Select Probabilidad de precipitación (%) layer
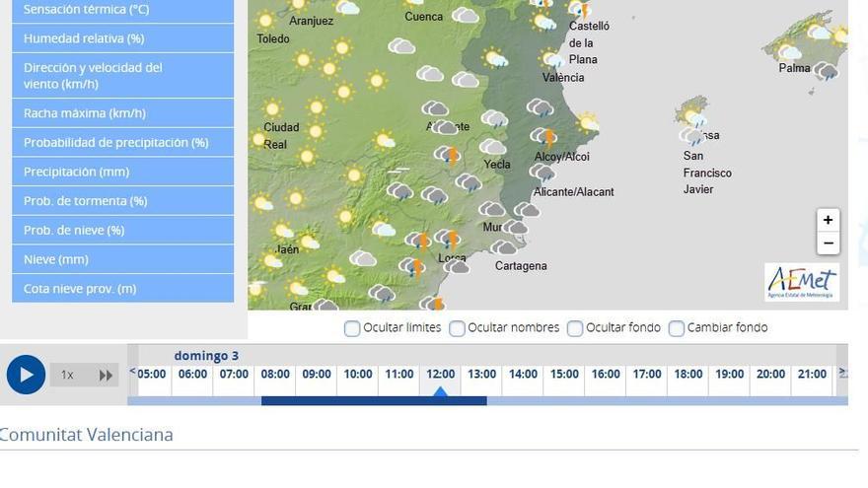 click(x=123, y=142)
